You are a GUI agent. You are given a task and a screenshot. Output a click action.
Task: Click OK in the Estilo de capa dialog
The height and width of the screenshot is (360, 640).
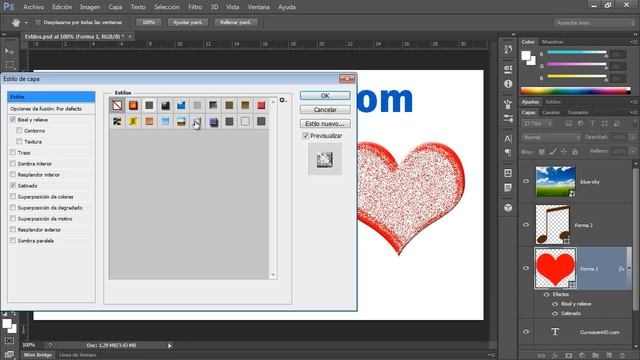(325, 96)
